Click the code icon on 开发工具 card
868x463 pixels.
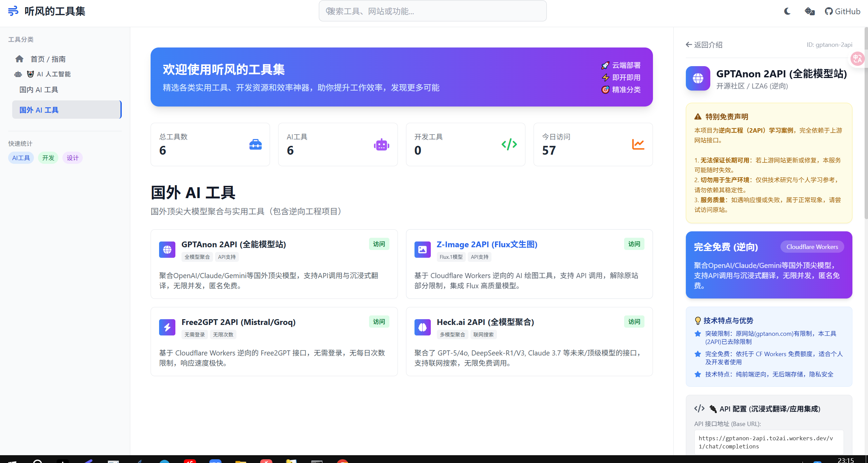tap(509, 144)
